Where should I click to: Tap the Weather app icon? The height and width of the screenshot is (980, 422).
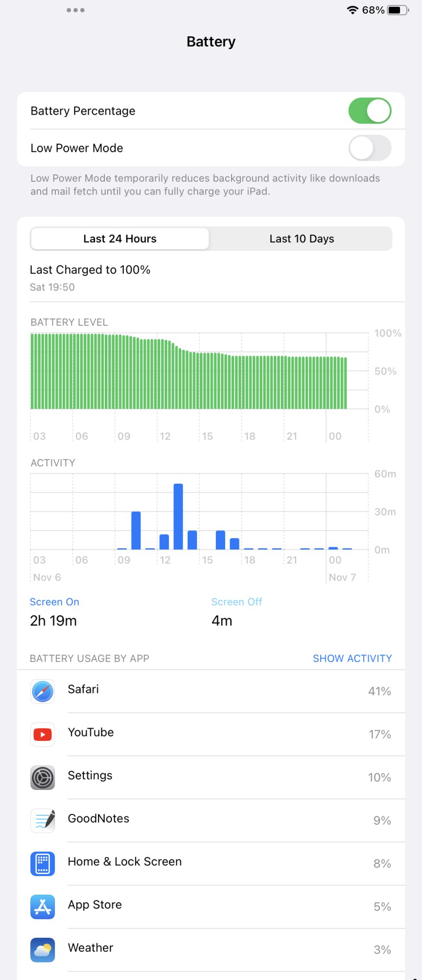[x=43, y=950]
